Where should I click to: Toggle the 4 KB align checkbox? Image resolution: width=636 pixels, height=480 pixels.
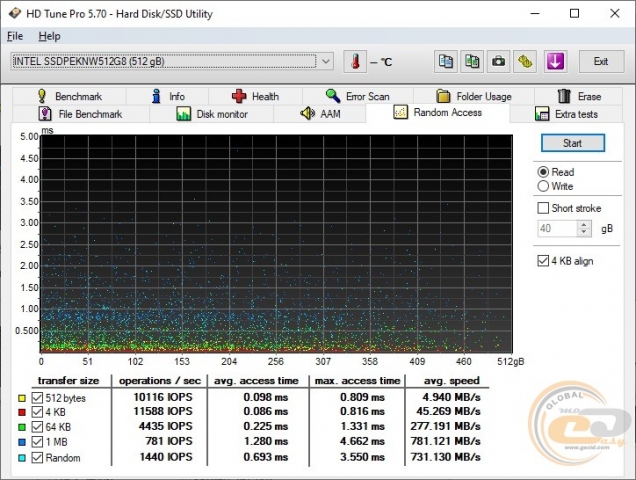[543, 260]
